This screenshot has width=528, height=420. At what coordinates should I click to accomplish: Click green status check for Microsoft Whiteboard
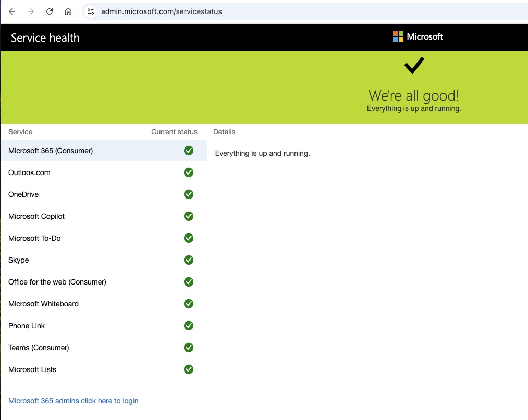point(189,304)
